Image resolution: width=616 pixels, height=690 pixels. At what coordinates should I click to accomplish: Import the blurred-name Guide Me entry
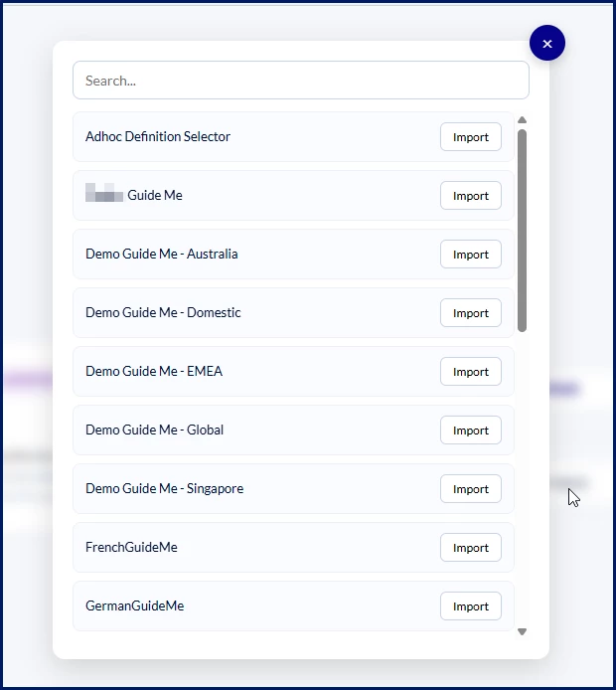[471, 196]
